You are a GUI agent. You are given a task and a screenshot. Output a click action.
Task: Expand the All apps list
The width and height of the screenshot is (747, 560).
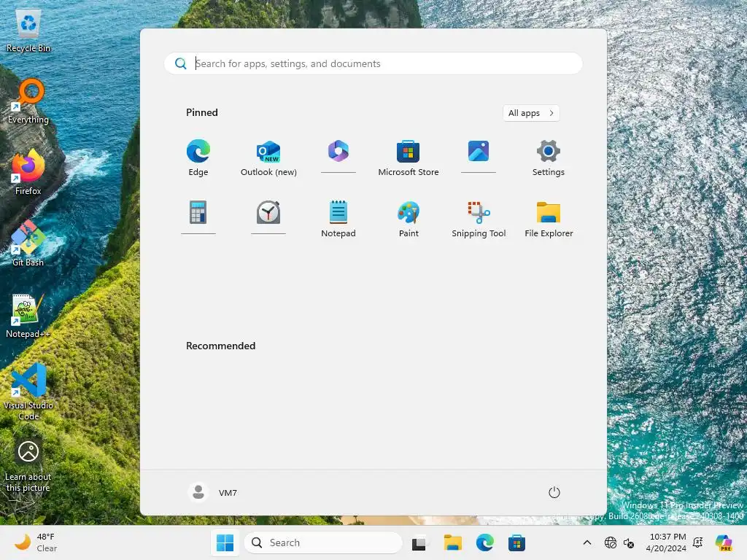point(531,113)
